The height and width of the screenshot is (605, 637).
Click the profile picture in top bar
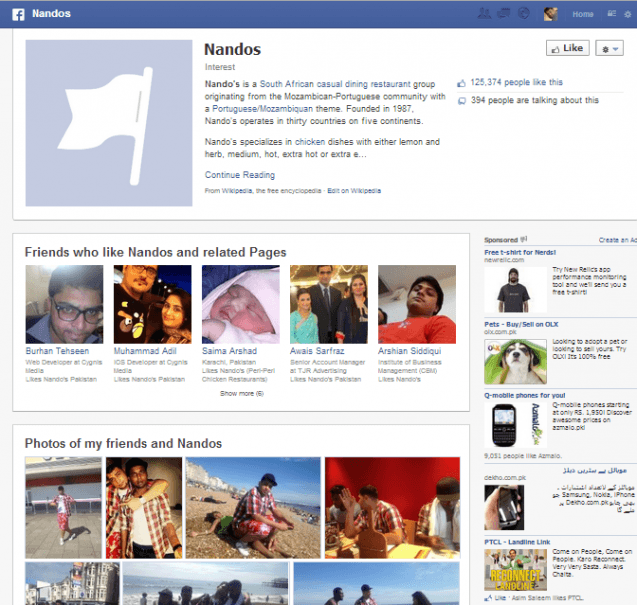click(x=550, y=14)
